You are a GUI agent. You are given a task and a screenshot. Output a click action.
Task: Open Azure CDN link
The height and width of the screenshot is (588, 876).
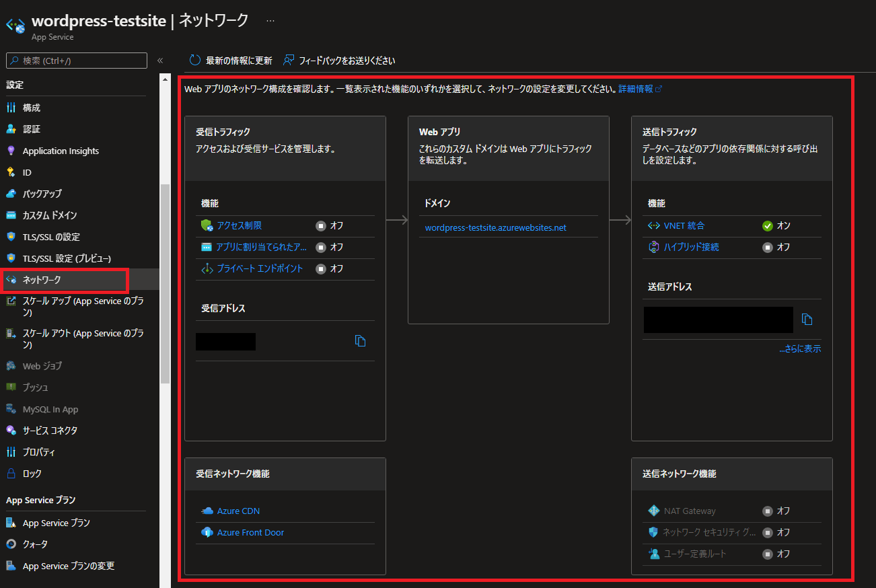238,511
